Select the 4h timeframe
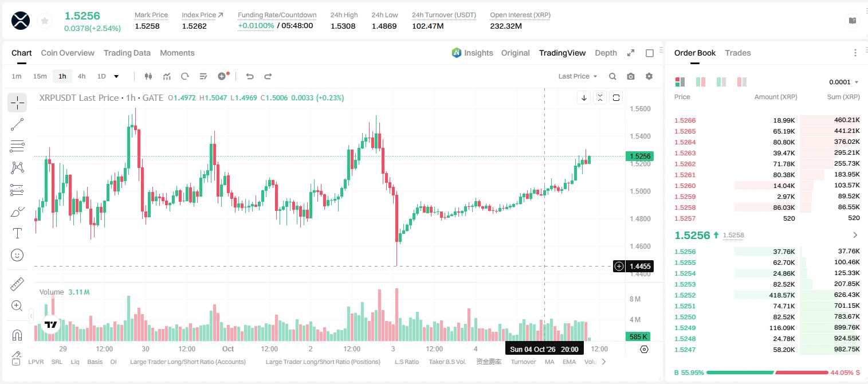The height and width of the screenshot is (384, 868). pos(81,76)
